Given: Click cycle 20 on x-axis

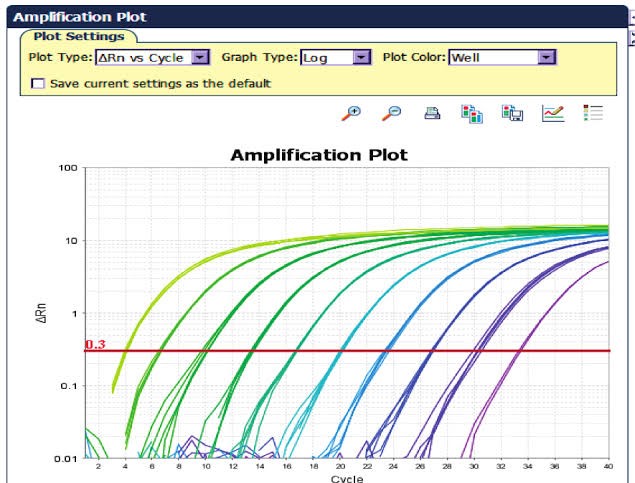Looking at the screenshot, I should [340, 466].
